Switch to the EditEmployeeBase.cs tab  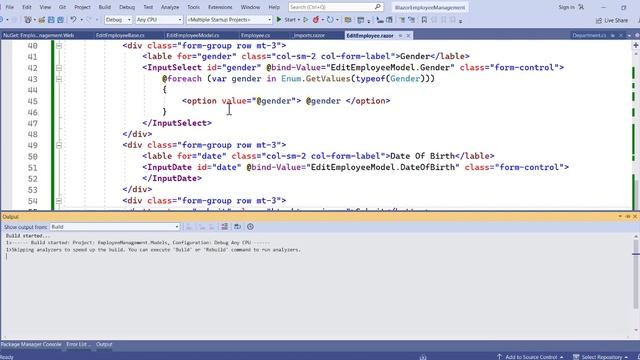[120, 36]
